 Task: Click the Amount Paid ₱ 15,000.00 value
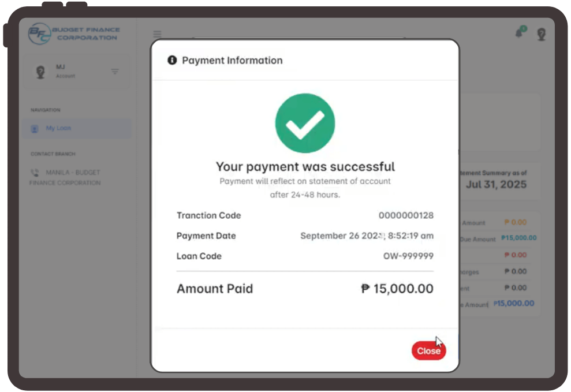397,289
